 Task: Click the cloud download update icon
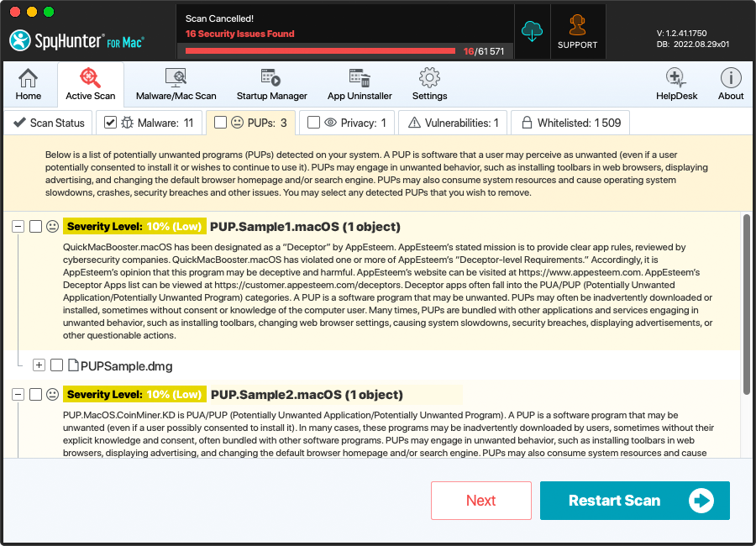[533, 32]
